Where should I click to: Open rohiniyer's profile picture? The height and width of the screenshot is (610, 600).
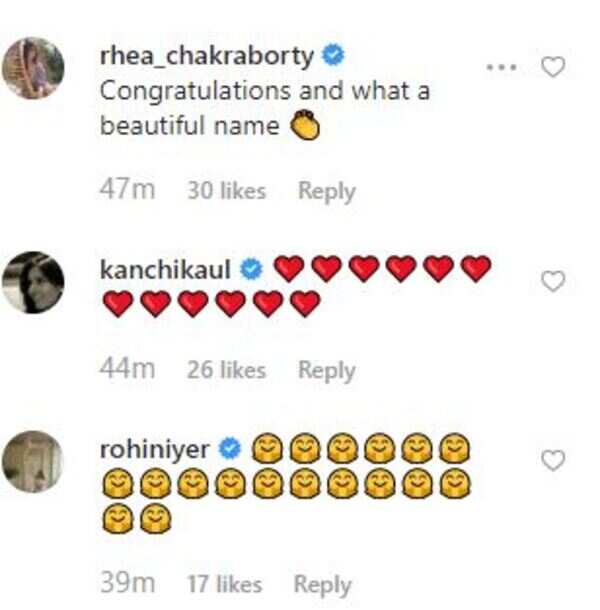click(34, 462)
